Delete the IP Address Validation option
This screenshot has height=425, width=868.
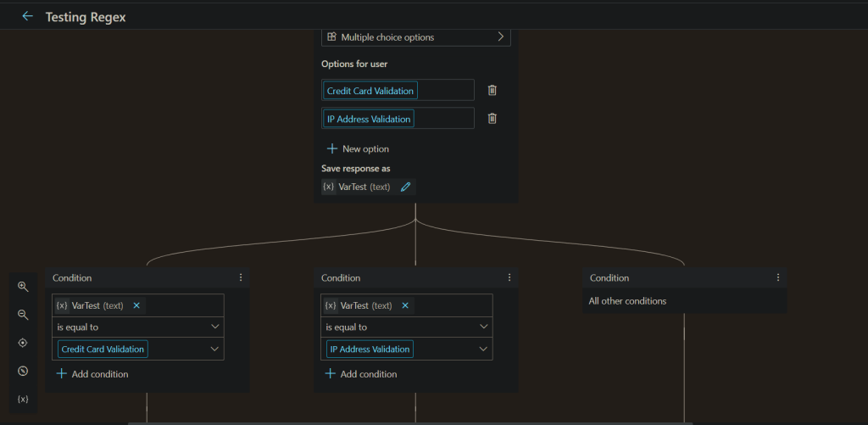(x=492, y=119)
